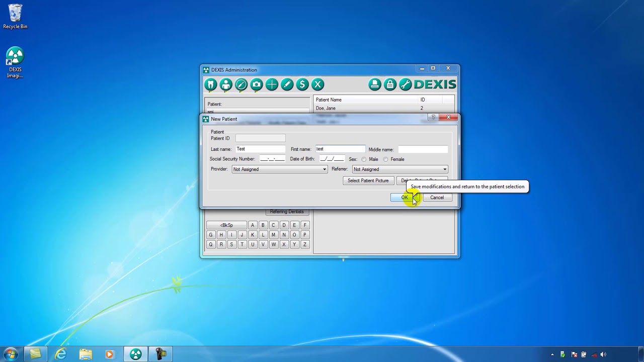Click the dollar sign icon in toolbar
The image size is (644, 362).
pos(302,84)
